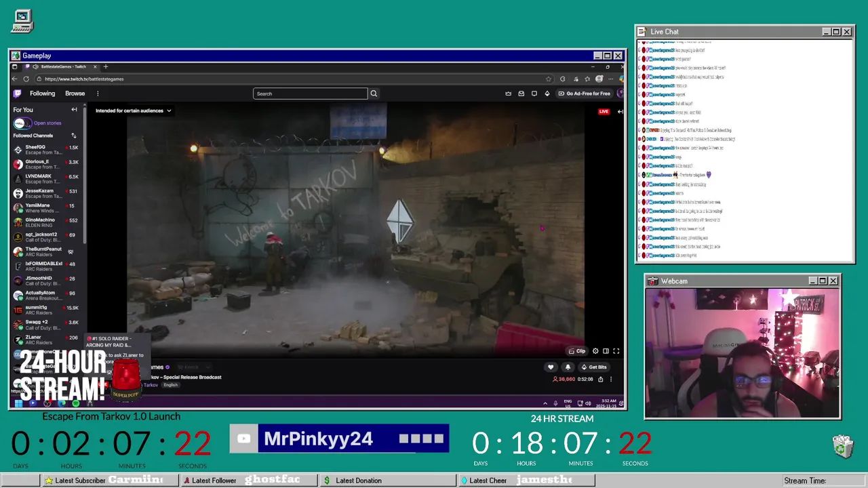Click the Get Bits button below video
The height and width of the screenshot is (488, 868).
pos(594,367)
